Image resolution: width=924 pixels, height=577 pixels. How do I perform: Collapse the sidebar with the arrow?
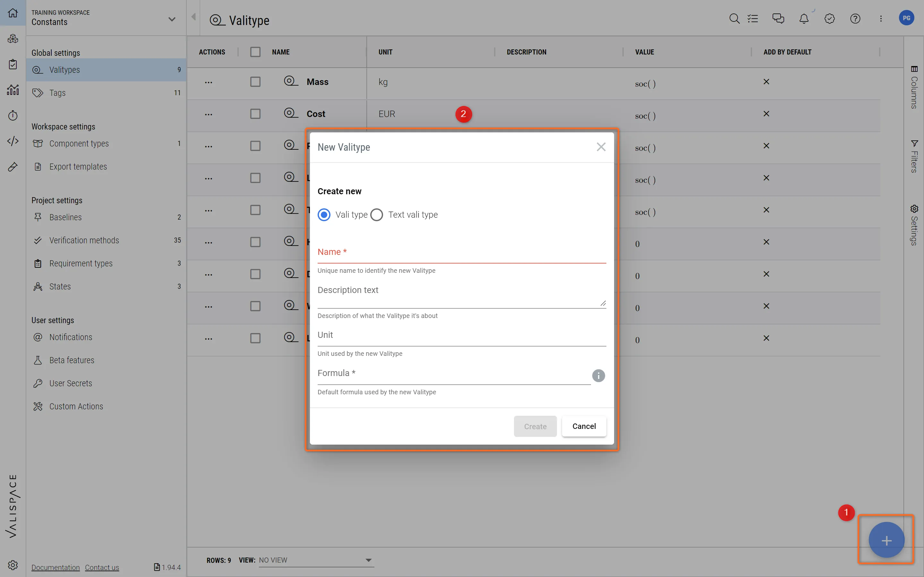(x=193, y=17)
